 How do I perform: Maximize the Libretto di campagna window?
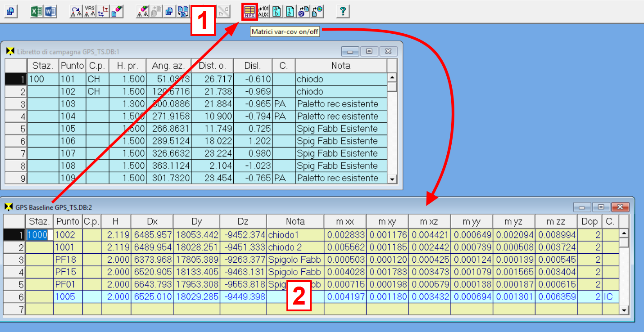tap(369, 51)
